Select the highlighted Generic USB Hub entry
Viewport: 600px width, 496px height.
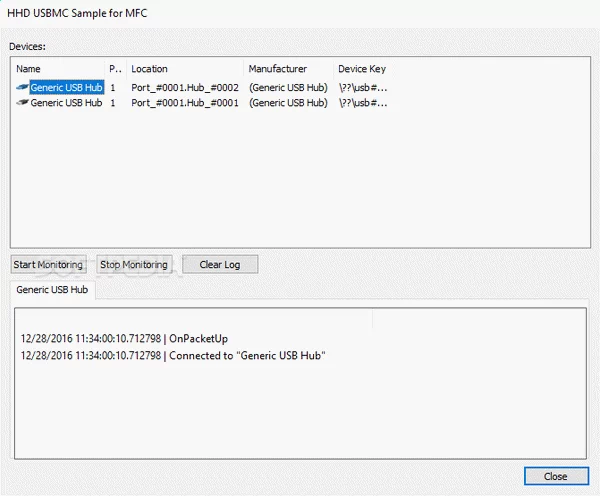tap(67, 87)
